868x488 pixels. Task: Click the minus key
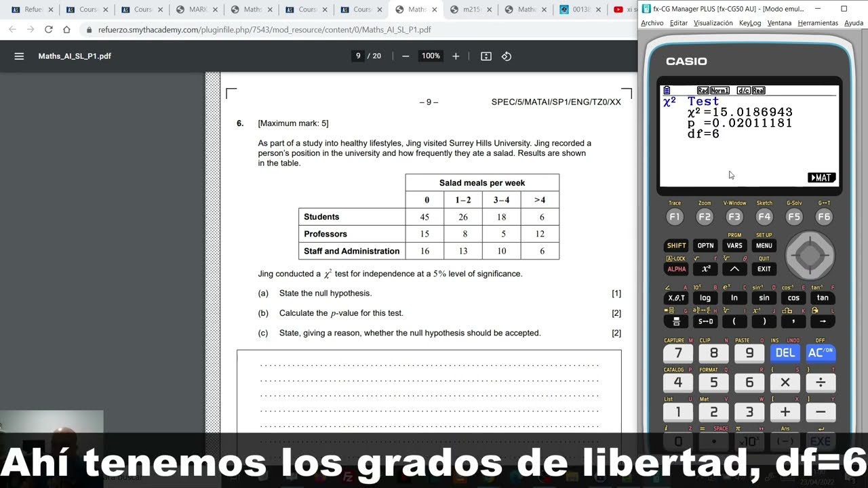pyautogui.click(x=821, y=412)
